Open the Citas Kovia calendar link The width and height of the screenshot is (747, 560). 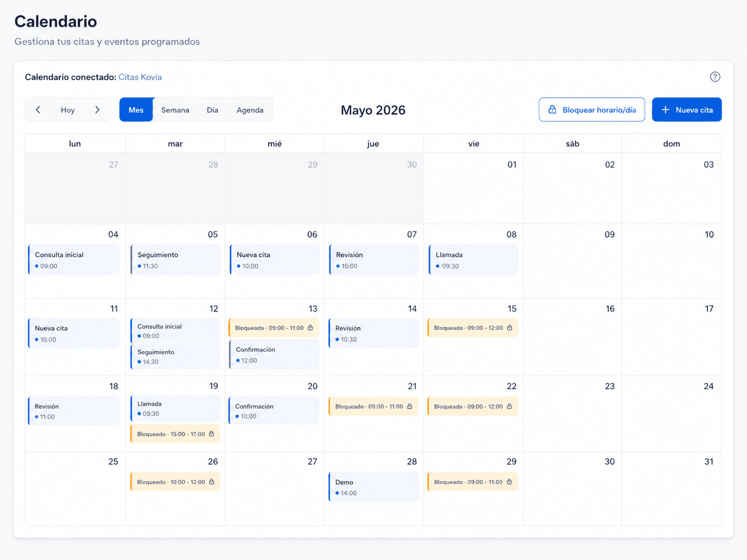click(140, 77)
